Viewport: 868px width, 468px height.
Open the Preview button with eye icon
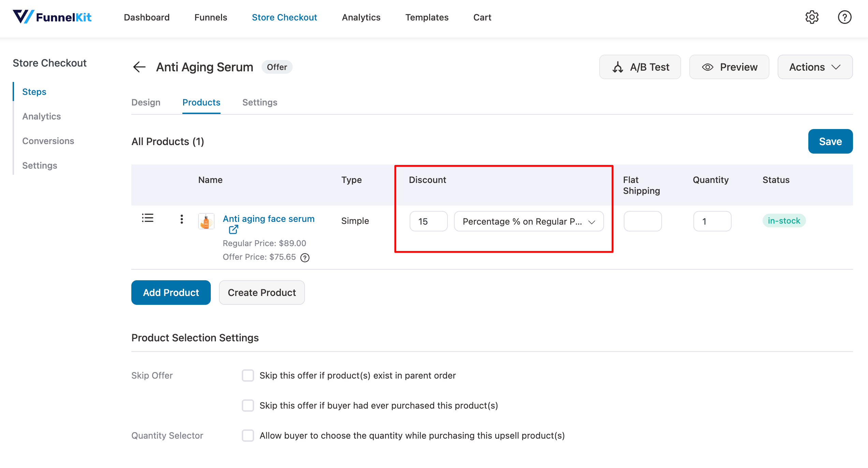[729, 67]
